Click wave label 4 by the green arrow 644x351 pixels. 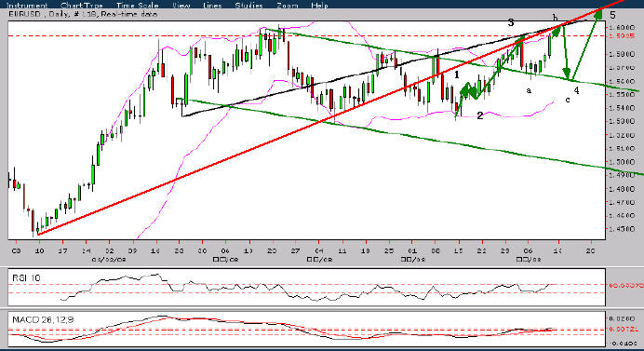(577, 90)
